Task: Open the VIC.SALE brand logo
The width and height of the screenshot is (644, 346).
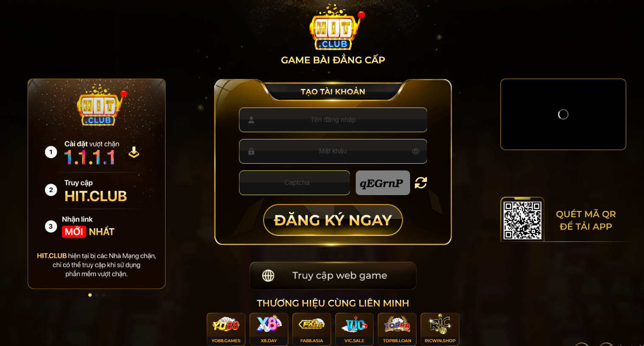Action: [354, 329]
